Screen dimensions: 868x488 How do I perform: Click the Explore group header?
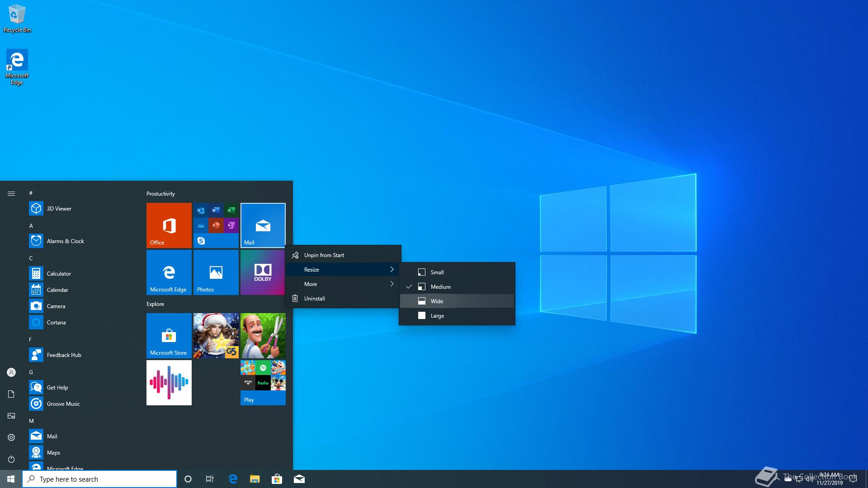coord(155,304)
